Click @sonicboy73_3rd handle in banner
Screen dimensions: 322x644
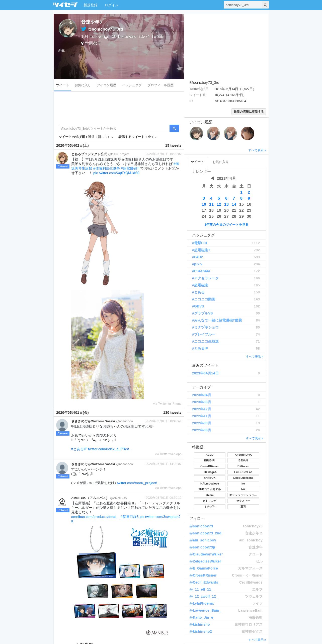105,29
